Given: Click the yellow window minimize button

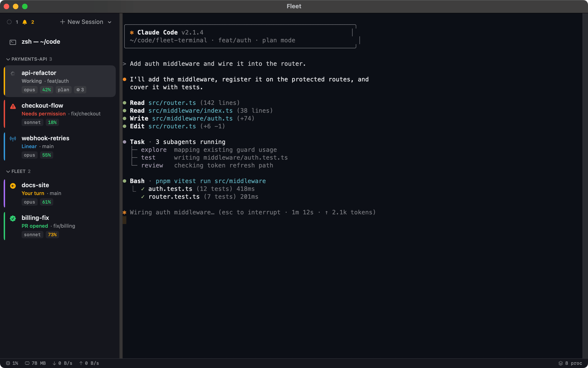Looking at the screenshot, I should coord(16,6).
